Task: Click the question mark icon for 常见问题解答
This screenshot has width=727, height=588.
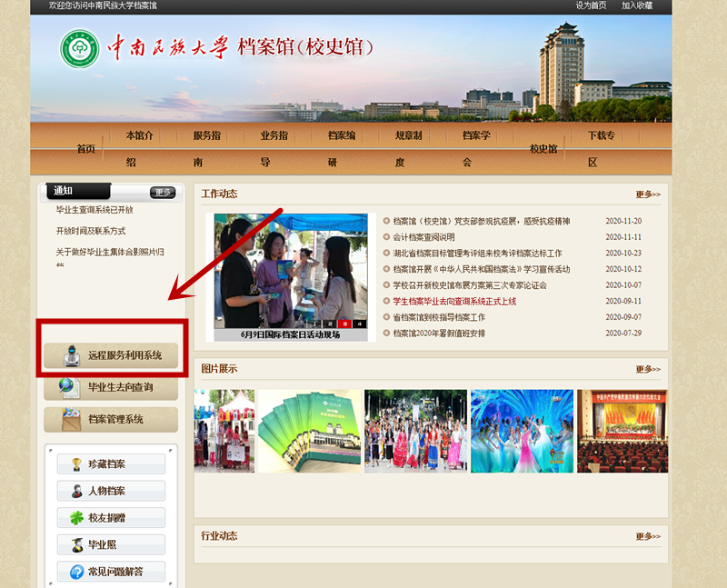Action: [76, 572]
